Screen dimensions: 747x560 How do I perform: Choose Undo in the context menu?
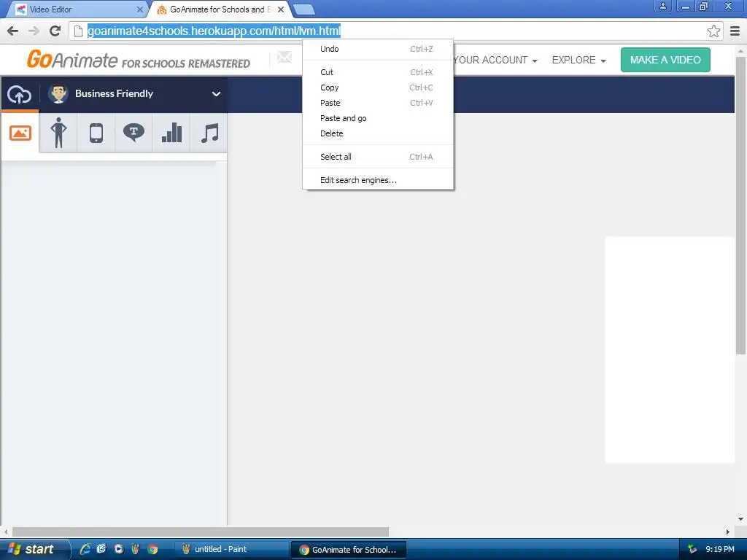coord(378,49)
